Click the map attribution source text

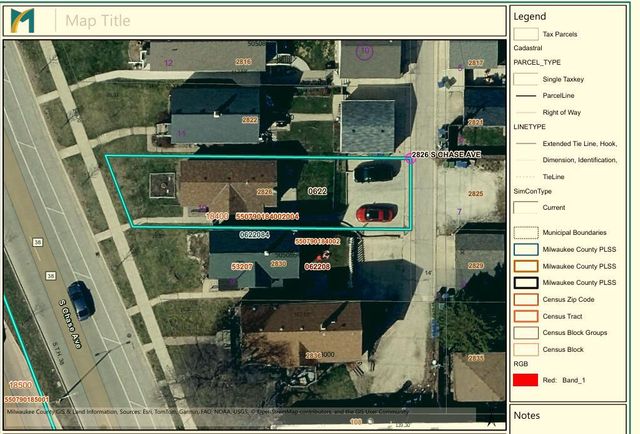click(x=207, y=412)
